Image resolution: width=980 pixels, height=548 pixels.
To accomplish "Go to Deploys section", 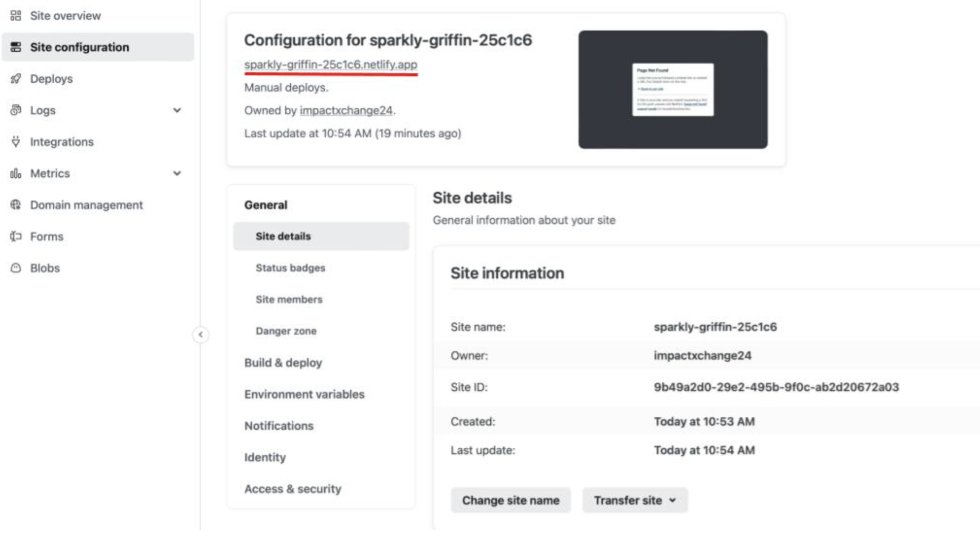I will coord(51,79).
